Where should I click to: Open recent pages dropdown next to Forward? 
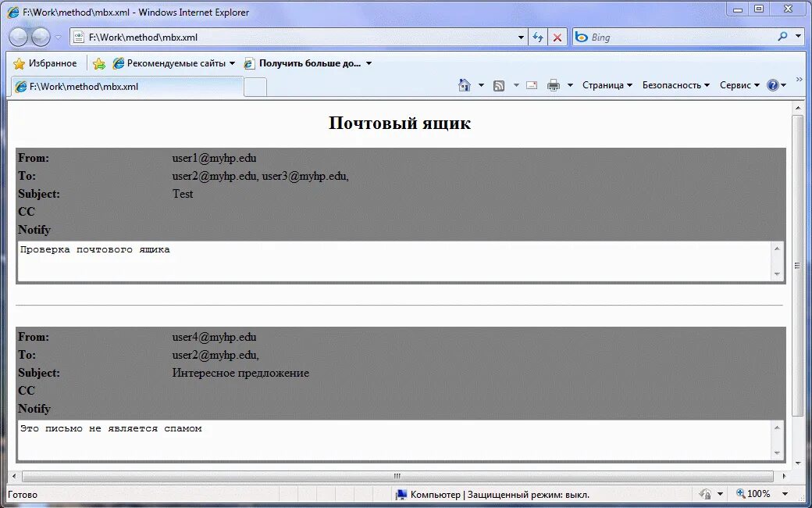point(58,38)
